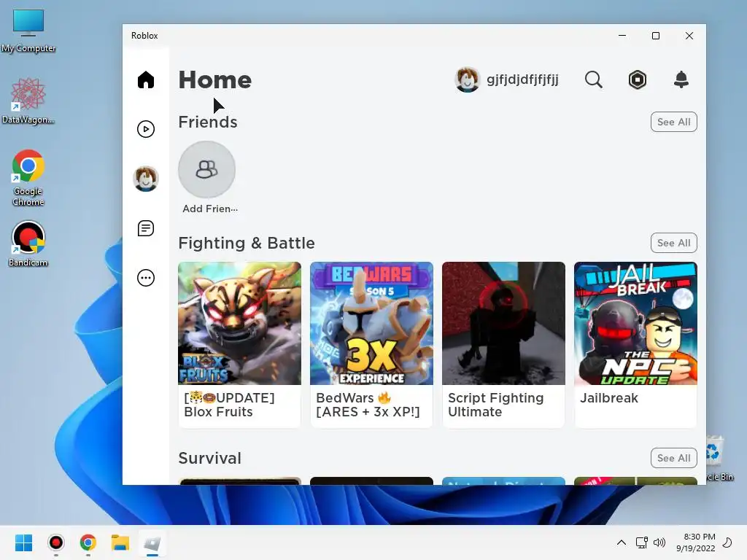Open the Blox Fruits game thumbnail
This screenshot has width=747, height=560.
click(239, 323)
